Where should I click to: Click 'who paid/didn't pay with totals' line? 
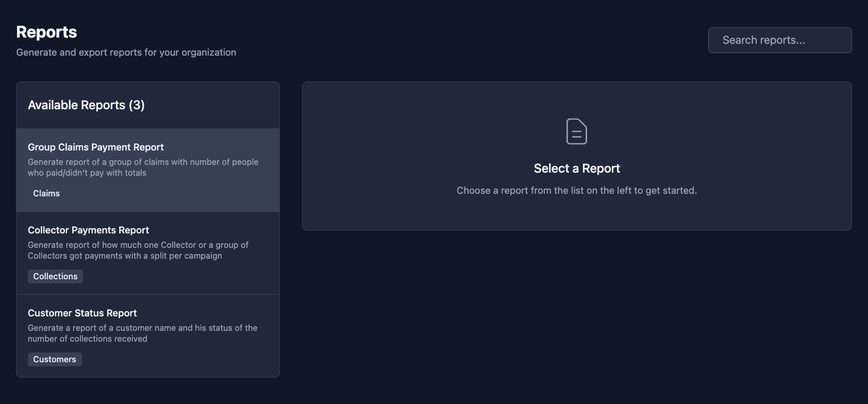pos(87,173)
